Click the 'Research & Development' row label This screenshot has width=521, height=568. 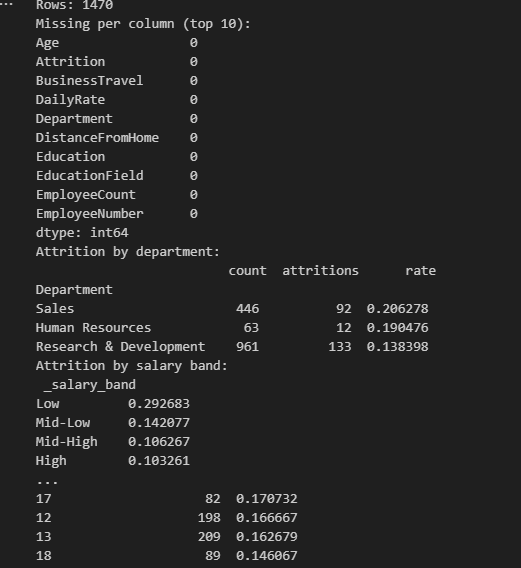point(120,347)
